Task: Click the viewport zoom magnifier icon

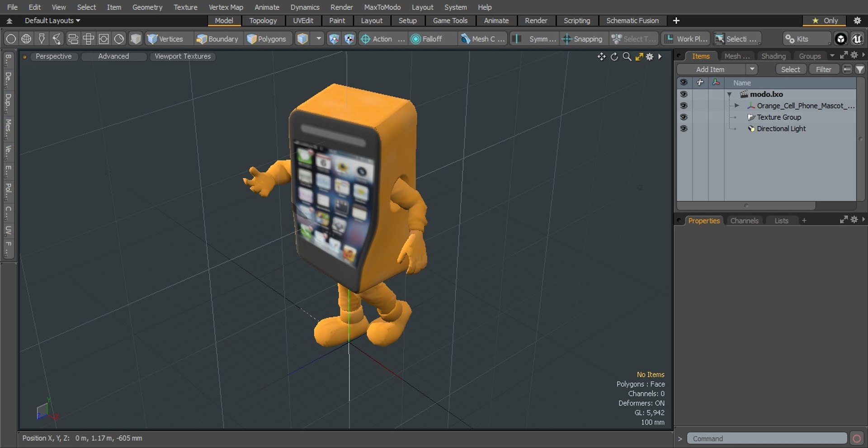Action: point(627,57)
